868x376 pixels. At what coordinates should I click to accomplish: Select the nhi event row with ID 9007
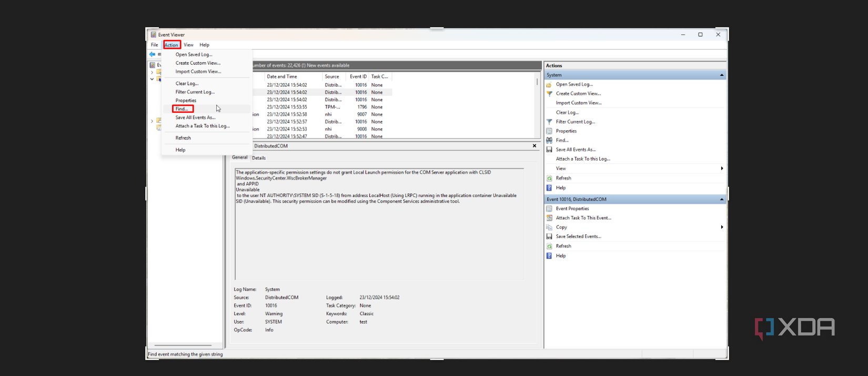pos(322,114)
